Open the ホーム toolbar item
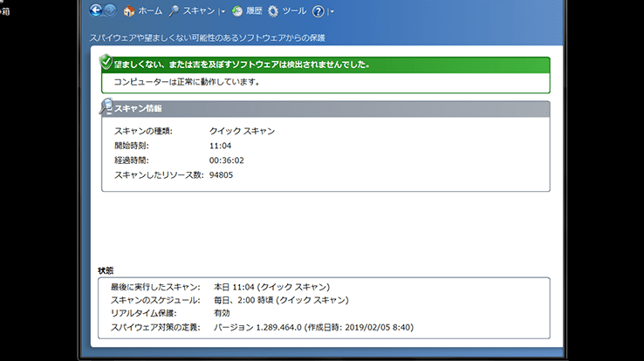The image size is (644, 361). [x=150, y=11]
